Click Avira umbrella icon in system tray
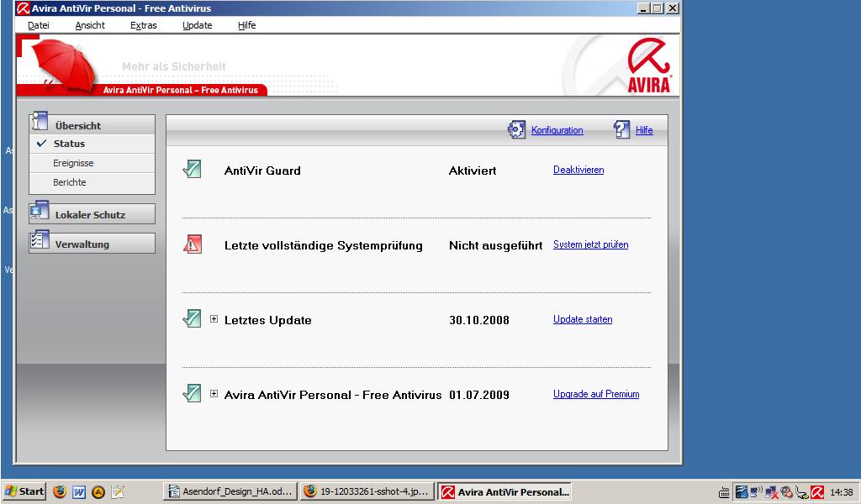Screen dimensions: 861x504 pos(816,492)
